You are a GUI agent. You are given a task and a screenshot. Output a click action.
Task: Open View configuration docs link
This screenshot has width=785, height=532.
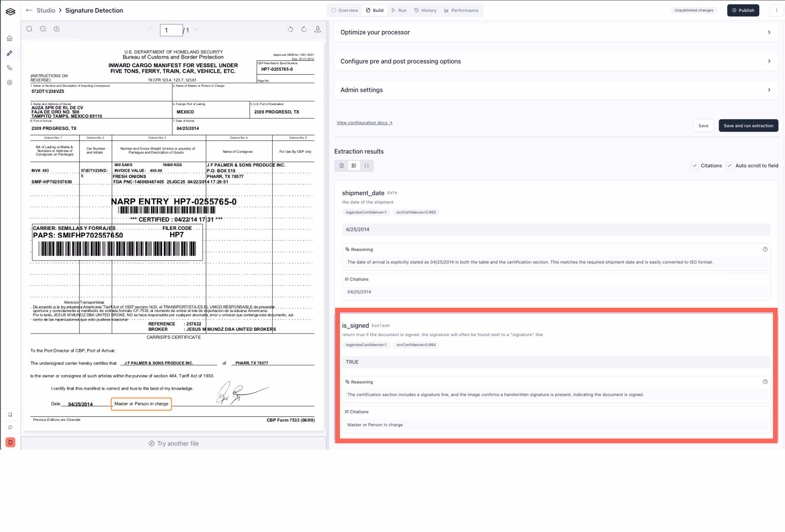(x=364, y=123)
